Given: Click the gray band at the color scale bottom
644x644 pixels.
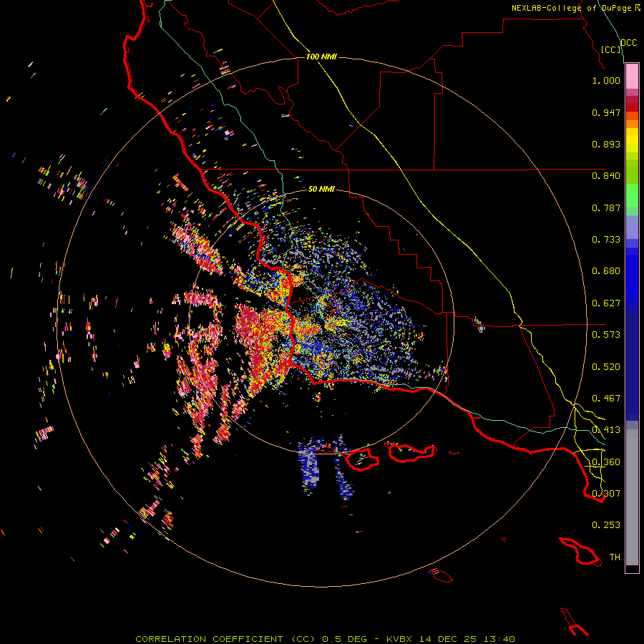Looking at the screenshot, I should [632, 497].
